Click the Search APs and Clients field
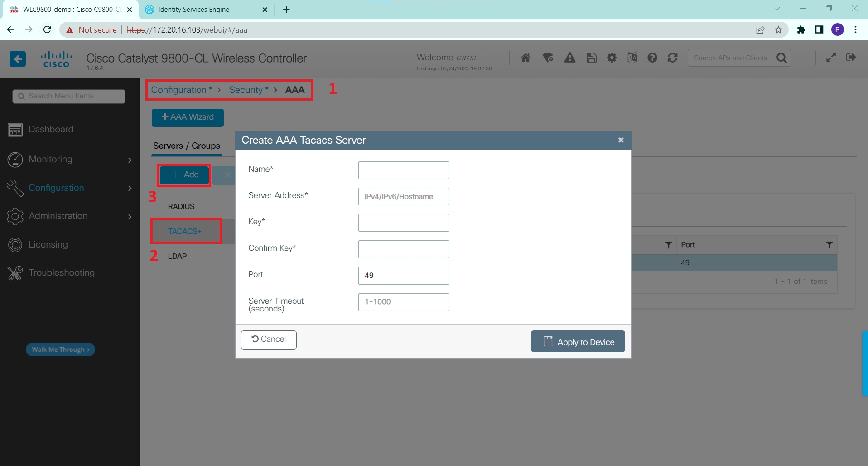This screenshot has height=466, width=868. point(730,58)
